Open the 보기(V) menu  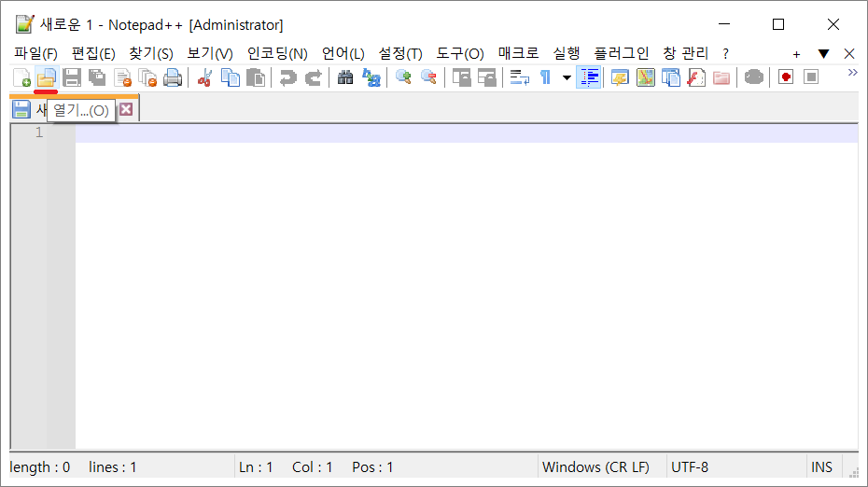click(210, 54)
